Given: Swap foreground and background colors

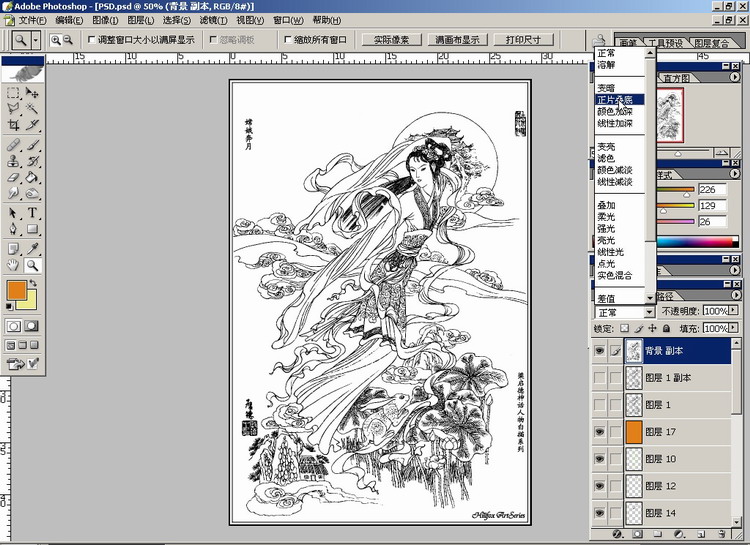Looking at the screenshot, I should [33, 283].
